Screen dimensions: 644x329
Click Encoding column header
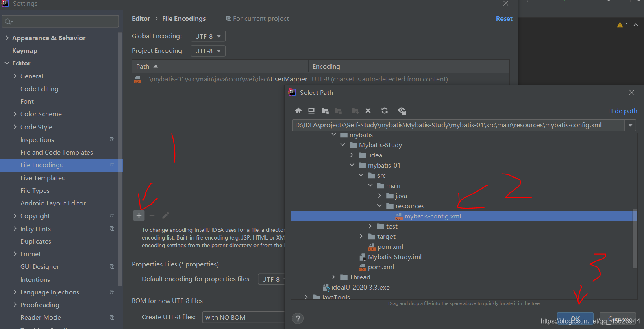[409, 66]
